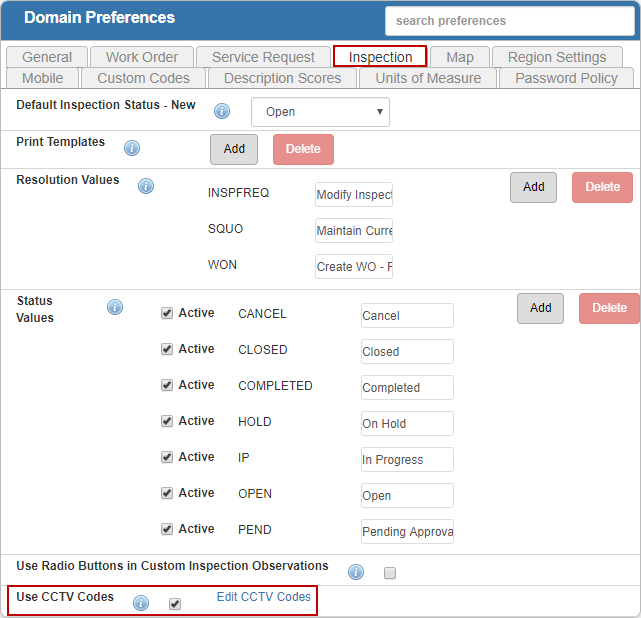This screenshot has width=641, height=618.
Task: Switch to the Map tab
Action: coord(460,57)
